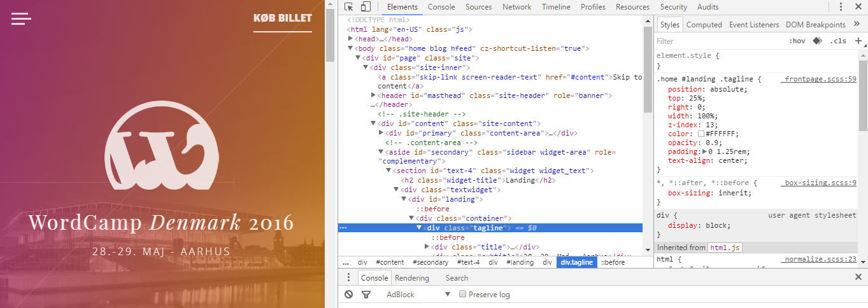The height and width of the screenshot is (308, 868).
Task: Open the _box-sizing.scss:9 source link
Action: point(819,183)
